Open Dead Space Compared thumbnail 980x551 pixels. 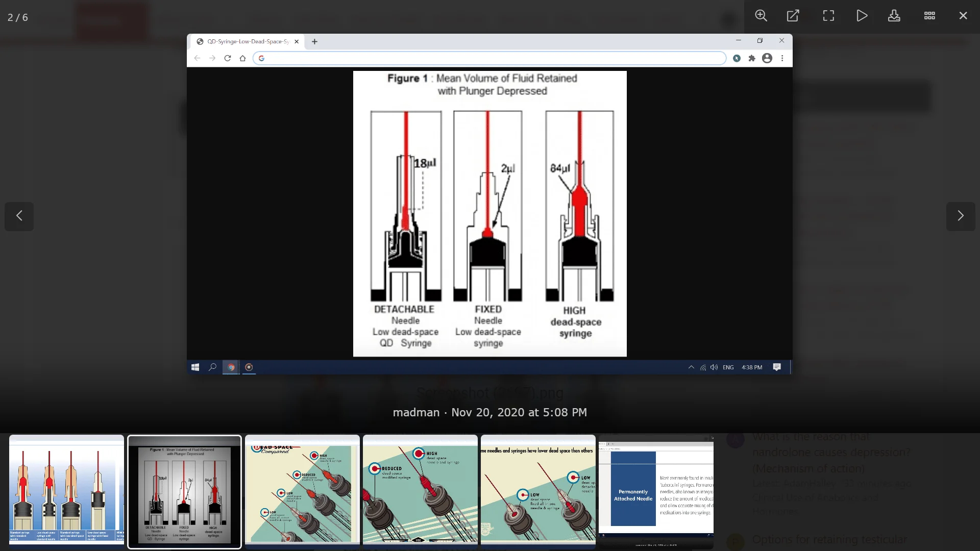click(x=302, y=492)
